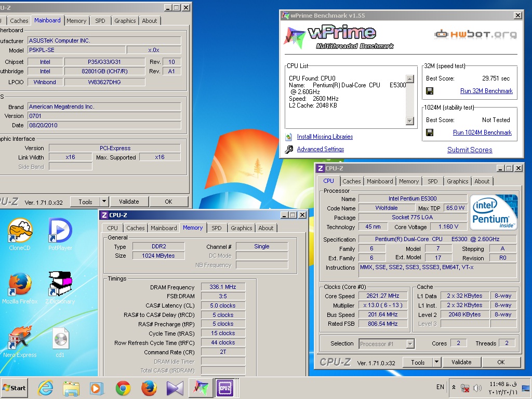Click Tools button in CPU window
The image size is (532, 399).
pyautogui.click(x=418, y=362)
